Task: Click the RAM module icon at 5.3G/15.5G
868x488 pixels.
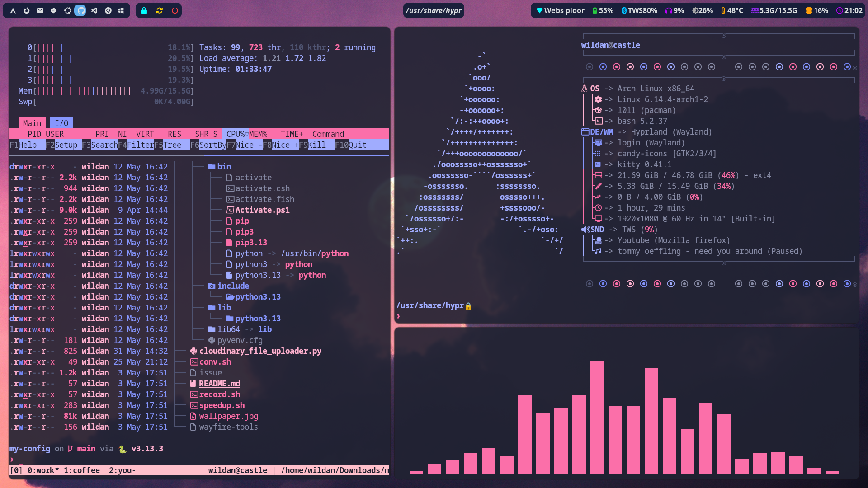Action: pos(755,10)
